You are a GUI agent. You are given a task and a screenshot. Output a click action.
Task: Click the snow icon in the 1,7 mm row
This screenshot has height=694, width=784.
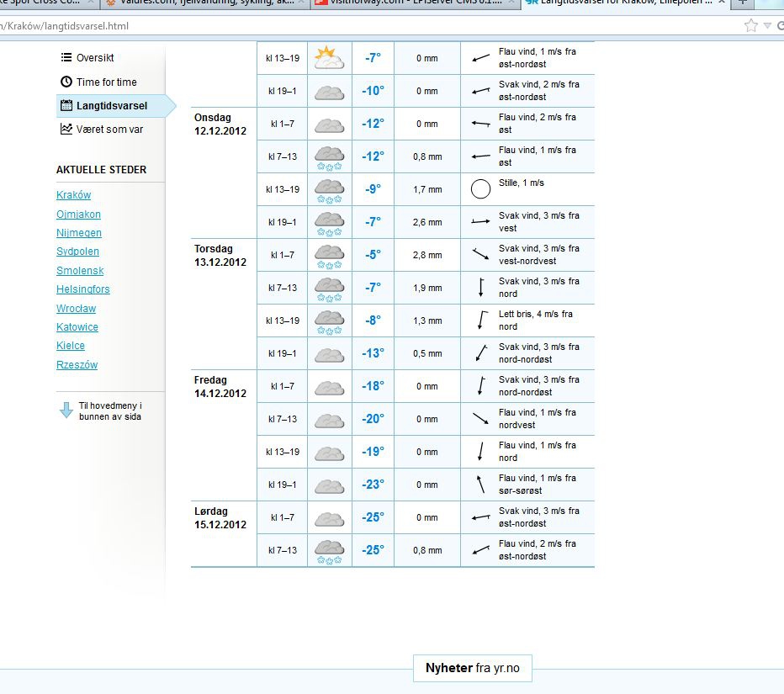[x=329, y=191]
